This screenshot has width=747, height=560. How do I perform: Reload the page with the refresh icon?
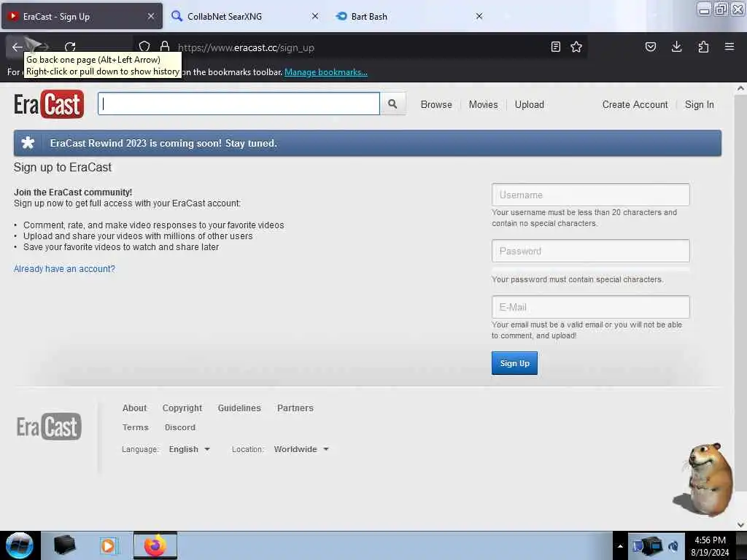pyautogui.click(x=70, y=47)
